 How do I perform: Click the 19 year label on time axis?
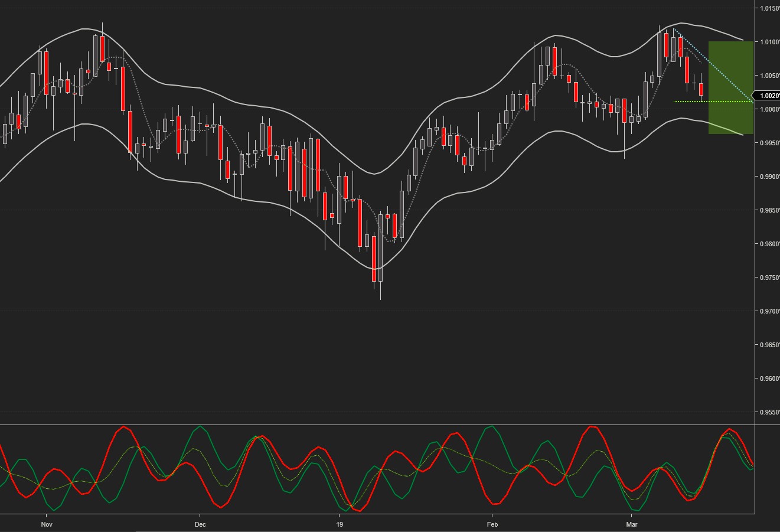click(340, 524)
